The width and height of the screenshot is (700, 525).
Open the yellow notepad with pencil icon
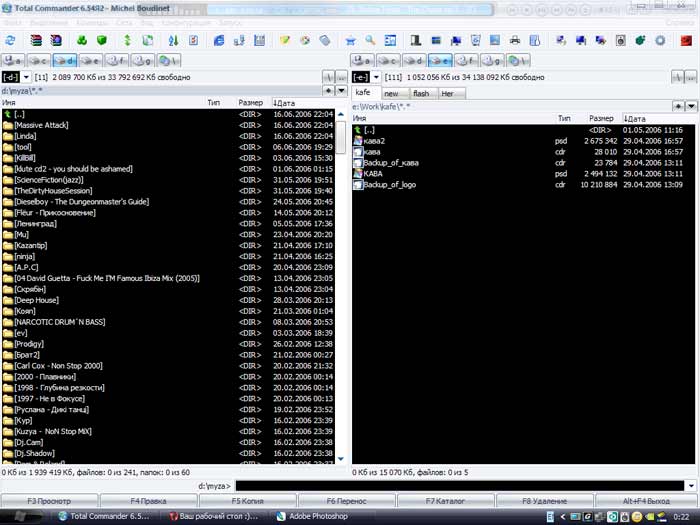(285, 41)
